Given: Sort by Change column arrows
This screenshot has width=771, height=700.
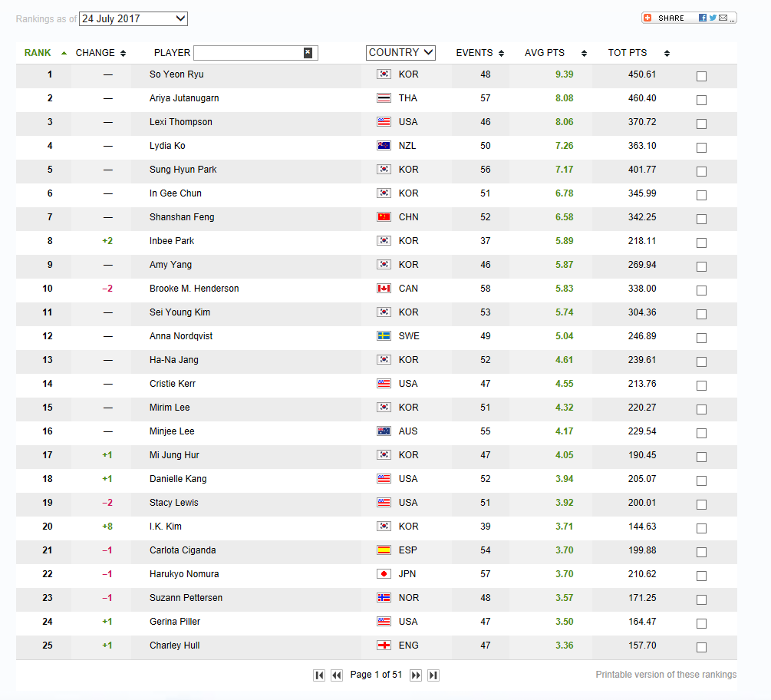Looking at the screenshot, I should [x=123, y=53].
